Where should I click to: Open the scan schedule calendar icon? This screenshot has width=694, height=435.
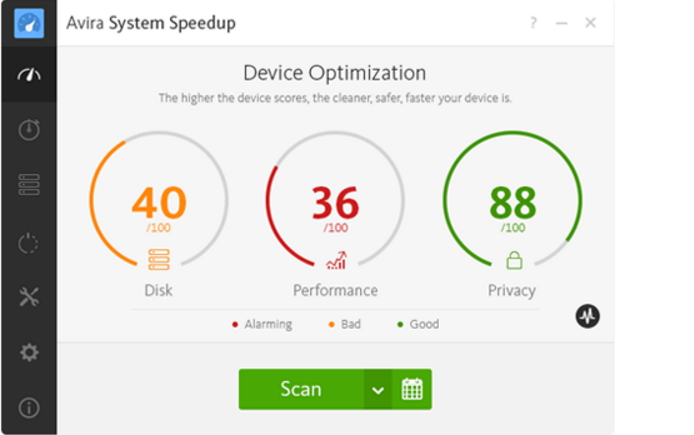412,389
